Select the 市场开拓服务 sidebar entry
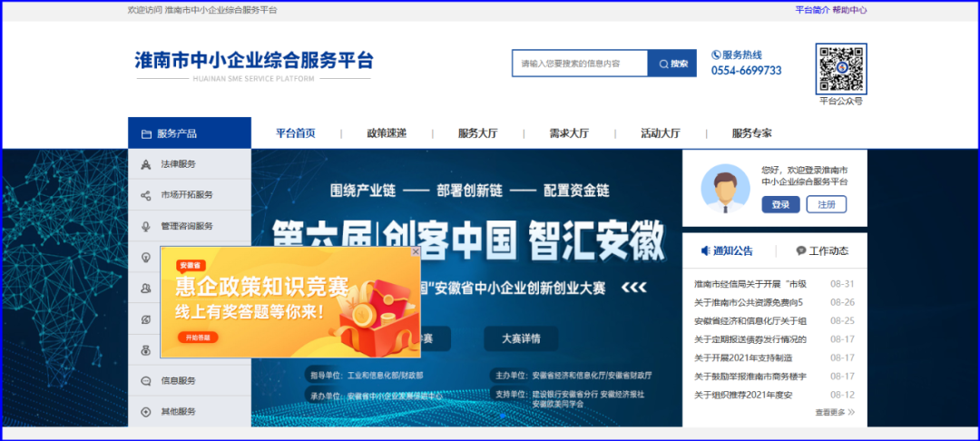 pos(190,195)
